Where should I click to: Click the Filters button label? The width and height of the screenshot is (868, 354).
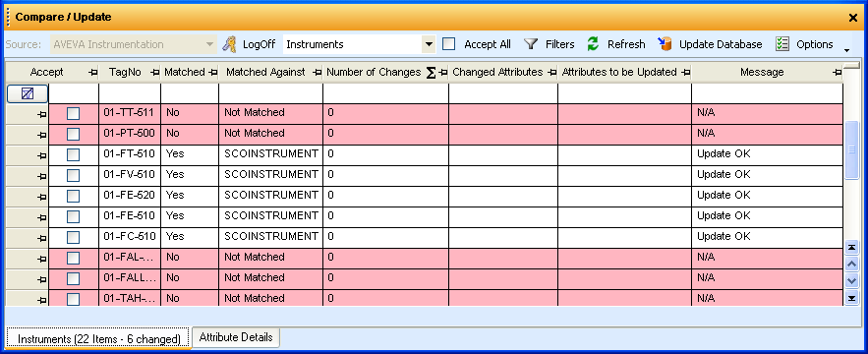pos(560,44)
